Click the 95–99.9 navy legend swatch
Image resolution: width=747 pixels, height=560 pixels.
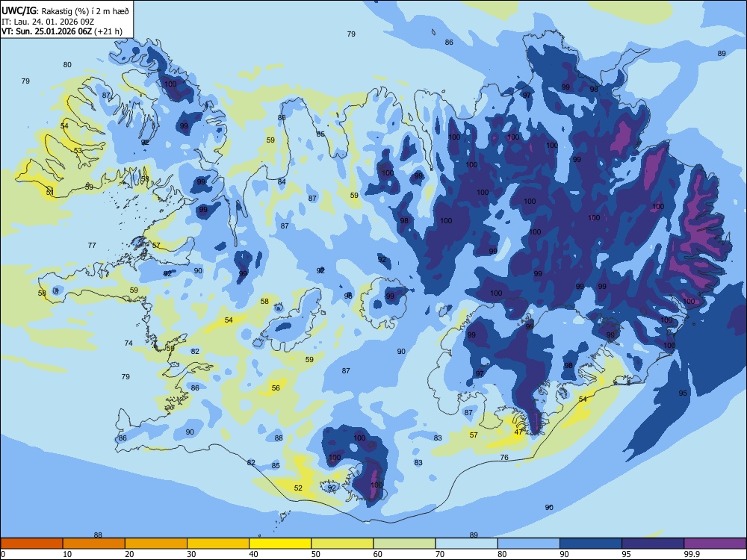[653, 544]
